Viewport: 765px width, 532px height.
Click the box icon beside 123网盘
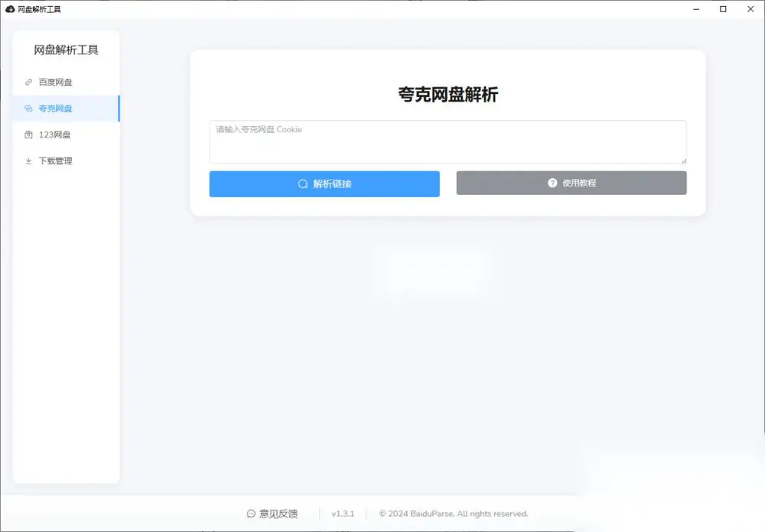pyautogui.click(x=28, y=135)
